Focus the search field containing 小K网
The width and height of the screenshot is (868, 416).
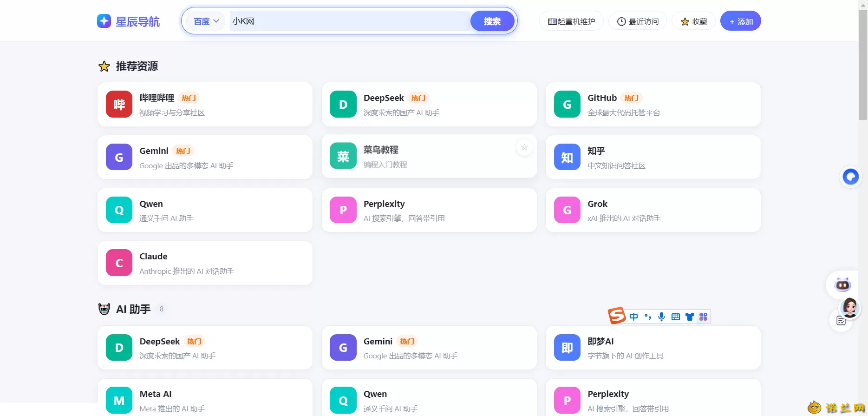[x=350, y=21]
